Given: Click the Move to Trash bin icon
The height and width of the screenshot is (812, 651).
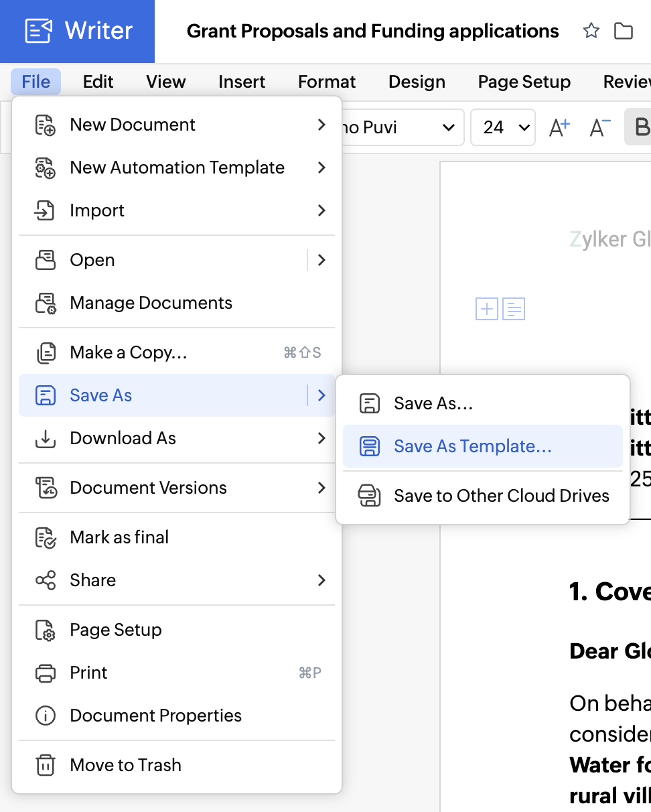Looking at the screenshot, I should [x=45, y=765].
